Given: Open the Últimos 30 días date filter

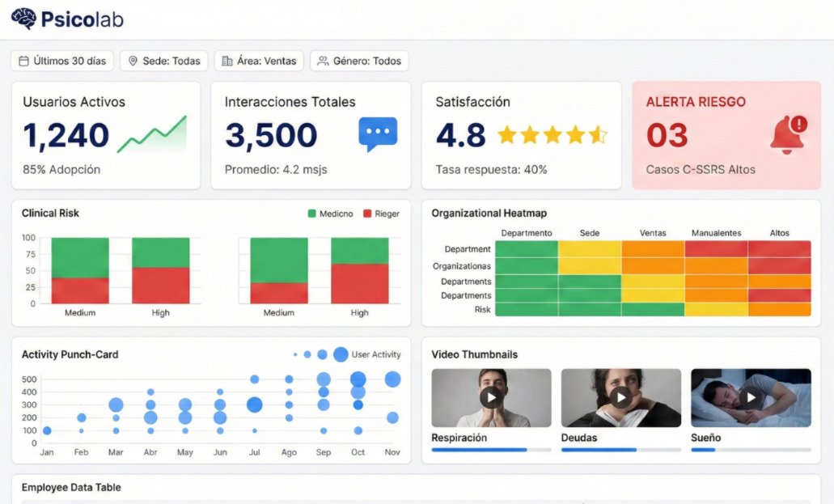Looking at the screenshot, I should click(x=61, y=60).
